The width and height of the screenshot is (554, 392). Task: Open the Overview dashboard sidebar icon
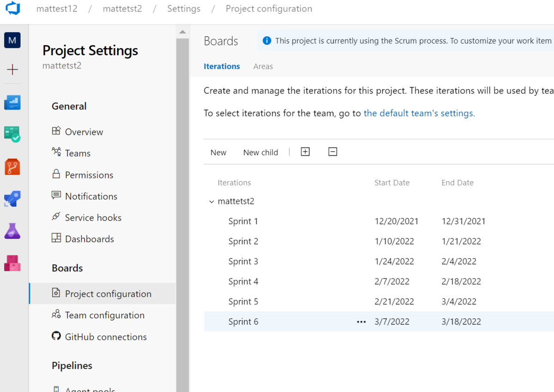(x=12, y=102)
